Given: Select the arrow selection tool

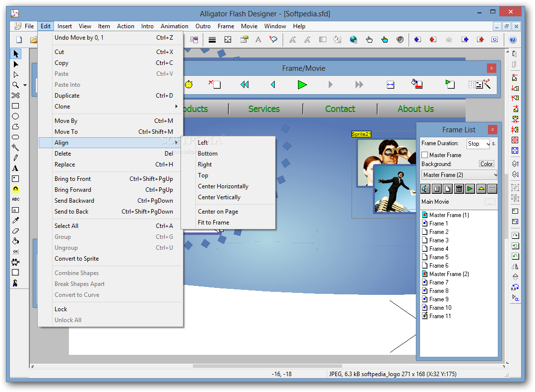Looking at the screenshot, I should [16, 54].
